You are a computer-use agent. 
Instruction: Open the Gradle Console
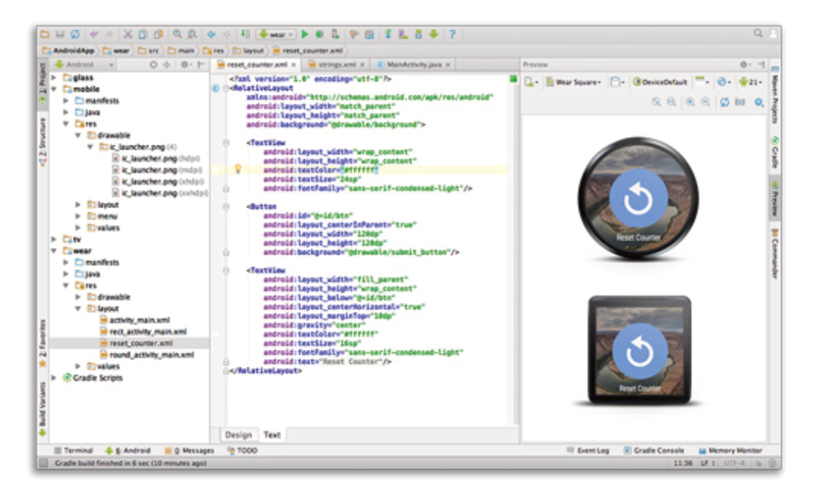point(654,450)
